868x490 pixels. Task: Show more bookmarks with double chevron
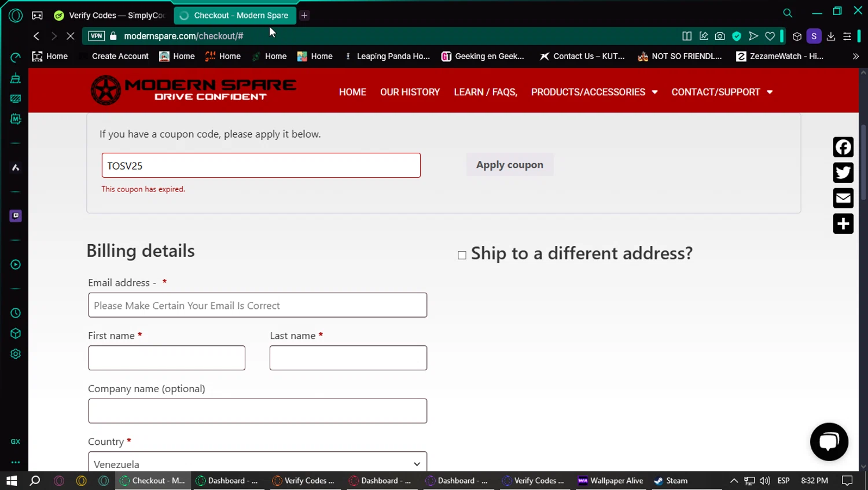[856, 56]
